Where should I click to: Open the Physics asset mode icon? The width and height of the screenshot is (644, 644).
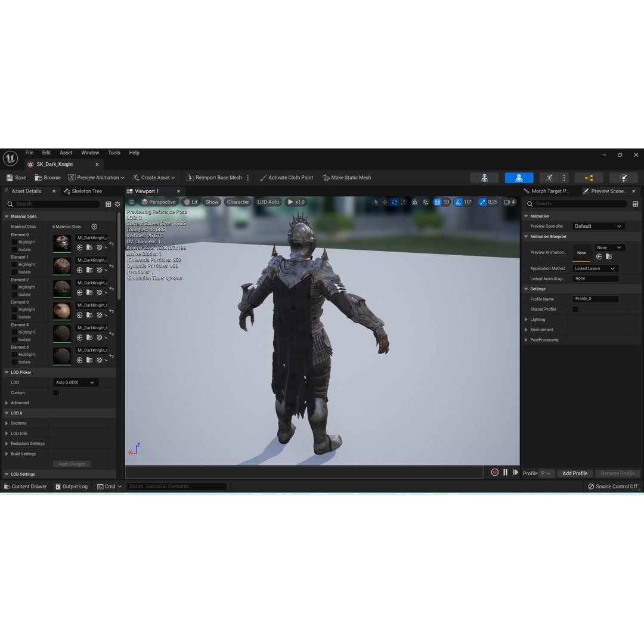[624, 178]
